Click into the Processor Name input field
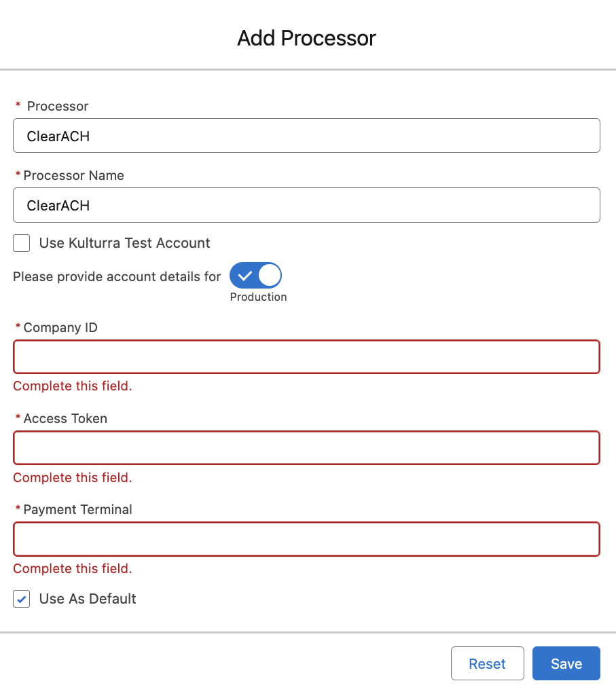Viewport: 616px width, 700px height. pos(306,205)
